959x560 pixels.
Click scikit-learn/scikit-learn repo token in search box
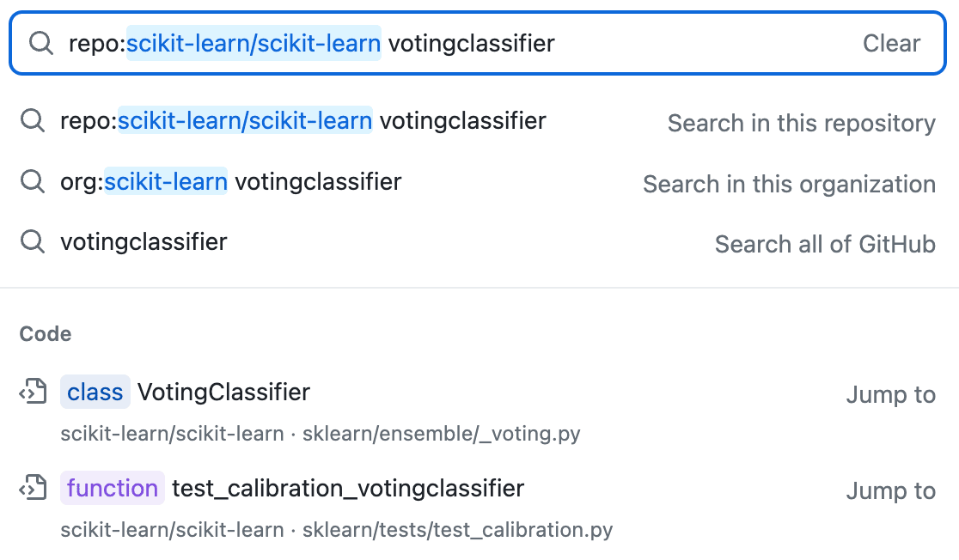click(x=253, y=43)
